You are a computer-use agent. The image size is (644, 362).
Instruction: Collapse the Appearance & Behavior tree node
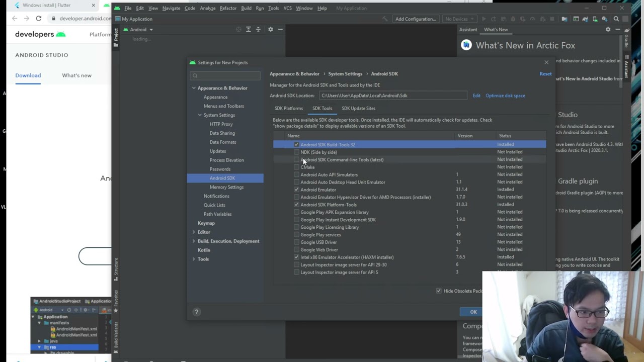click(194, 88)
